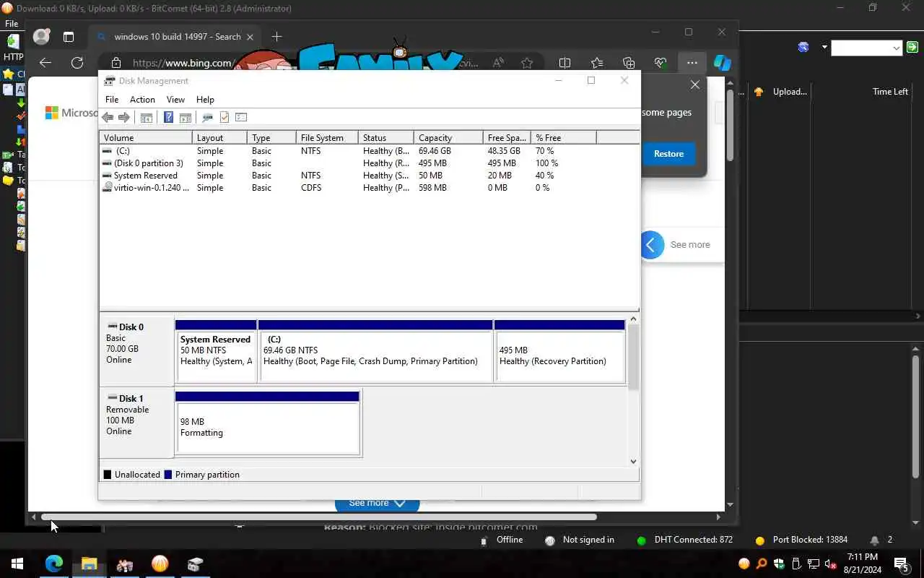Click Edge Collections icon
Screen dimensions: 924x578
coord(629,63)
